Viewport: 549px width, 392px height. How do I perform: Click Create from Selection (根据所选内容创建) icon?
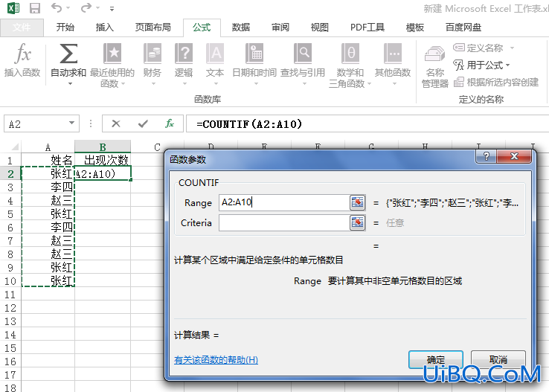[x=459, y=82]
